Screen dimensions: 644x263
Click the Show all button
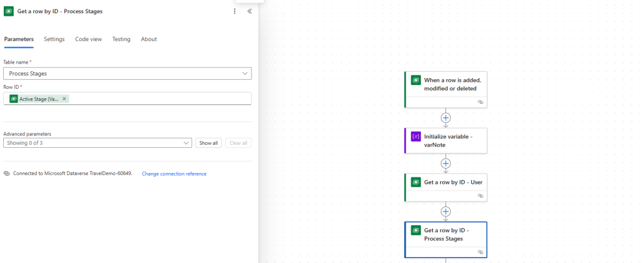pos(209,143)
